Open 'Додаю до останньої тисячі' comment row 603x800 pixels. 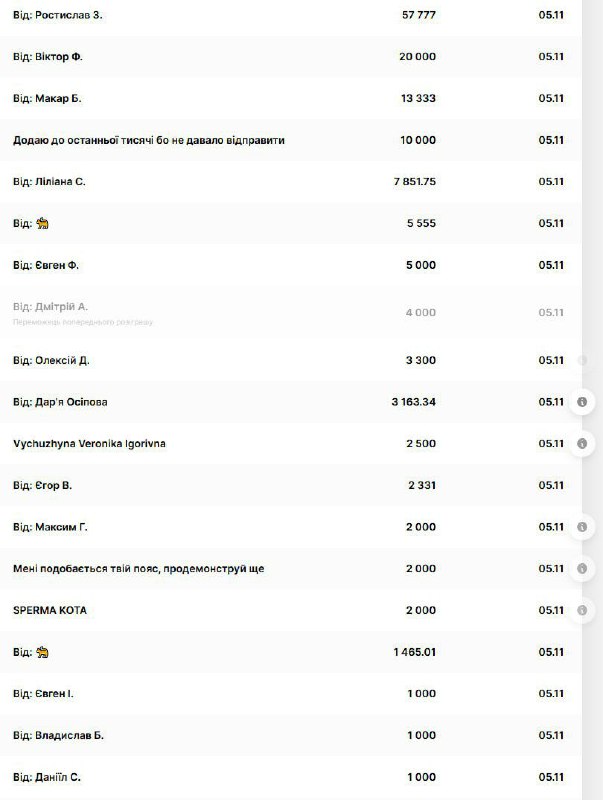coord(291,140)
